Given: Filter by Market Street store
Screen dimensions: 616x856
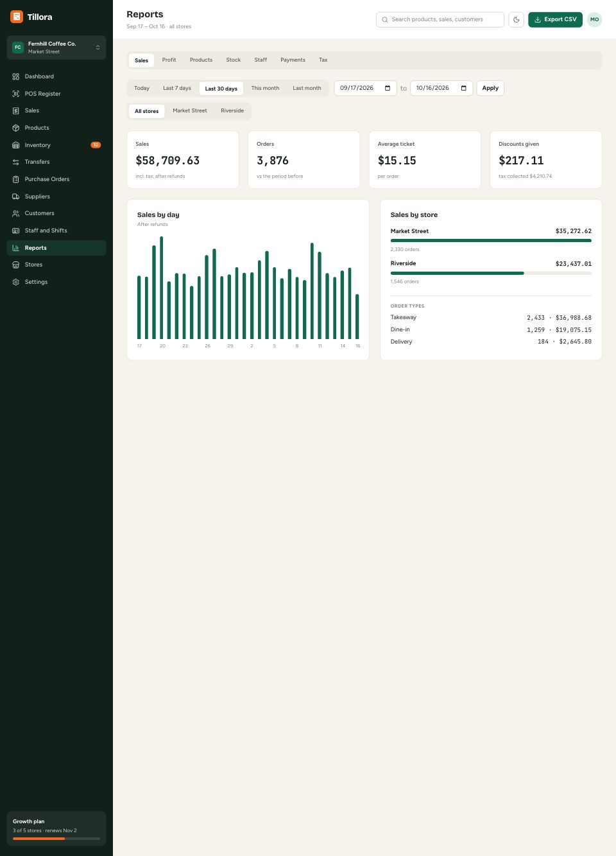Looking at the screenshot, I should (x=190, y=110).
